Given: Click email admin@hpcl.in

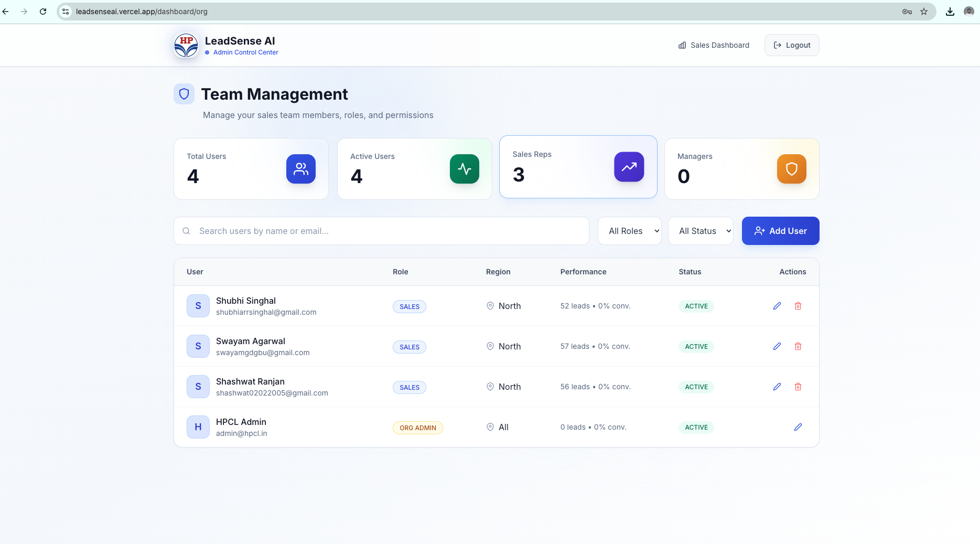Looking at the screenshot, I should [x=242, y=433].
